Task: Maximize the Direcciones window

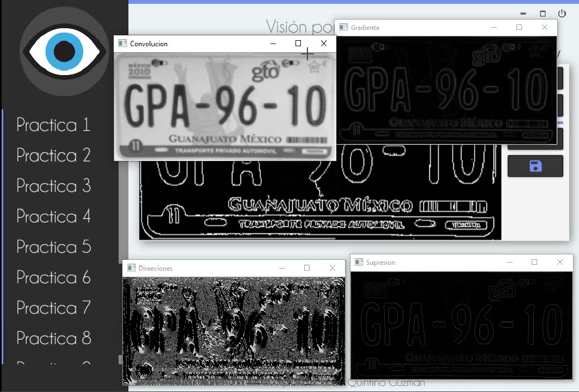Action: pyautogui.click(x=307, y=268)
